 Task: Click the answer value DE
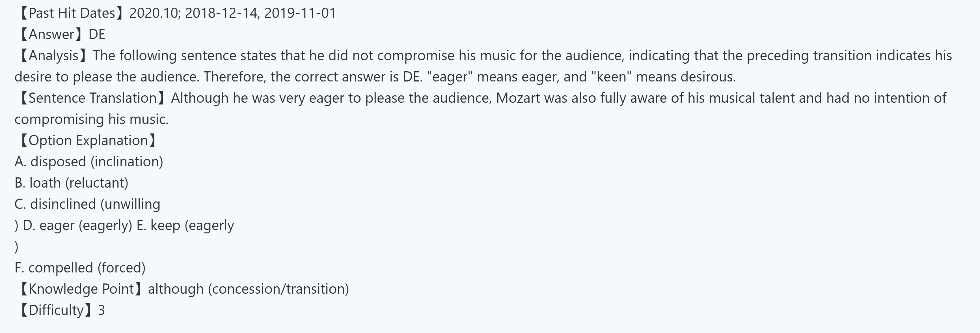97,35
